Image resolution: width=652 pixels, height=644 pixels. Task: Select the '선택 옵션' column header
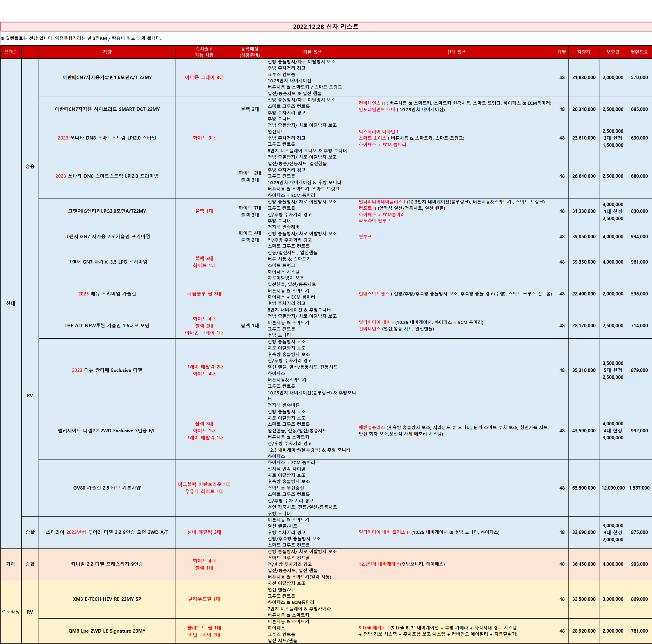click(456, 52)
